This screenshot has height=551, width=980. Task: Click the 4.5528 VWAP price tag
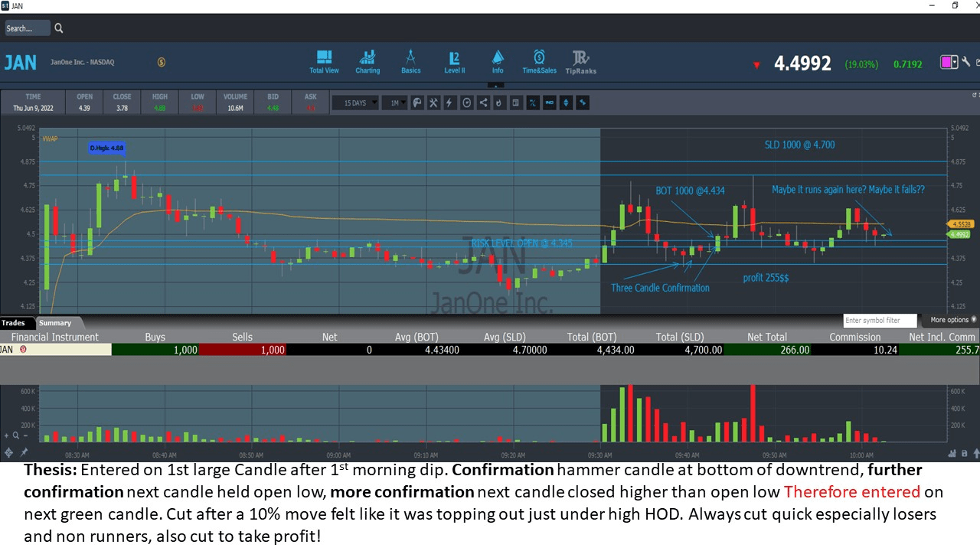point(960,224)
